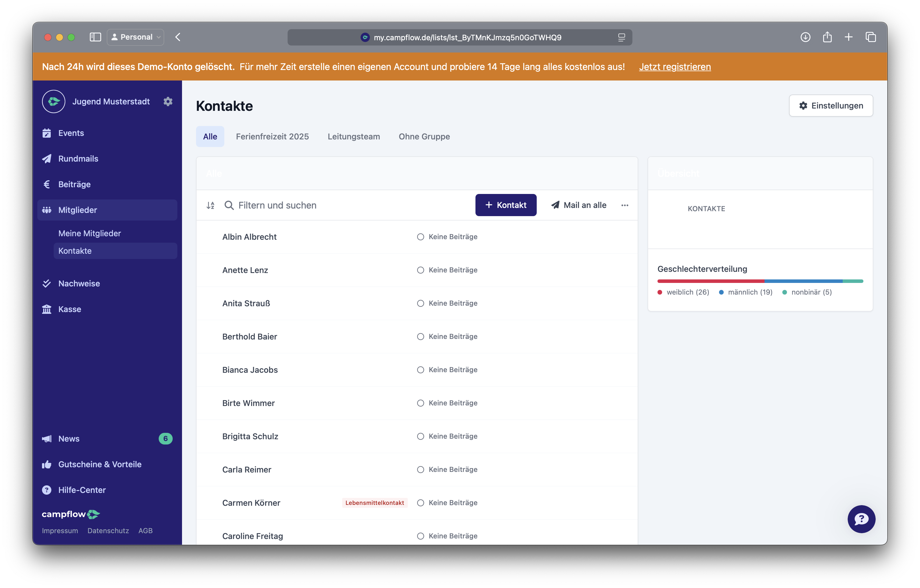This screenshot has width=920, height=588.
Task: Toggle Safari sidebar icon
Action: (x=95, y=37)
